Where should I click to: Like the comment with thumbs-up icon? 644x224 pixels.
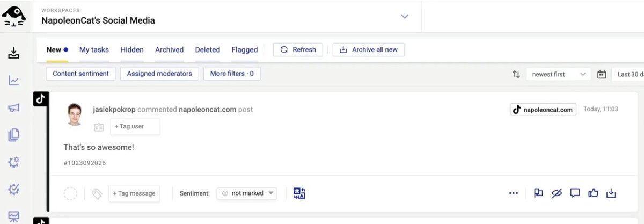click(593, 193)
